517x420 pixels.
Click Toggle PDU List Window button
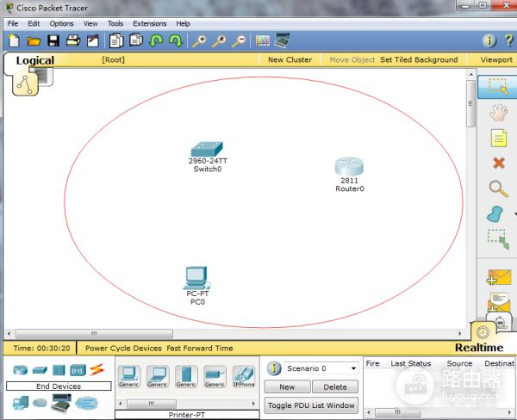tap(311, 405)
